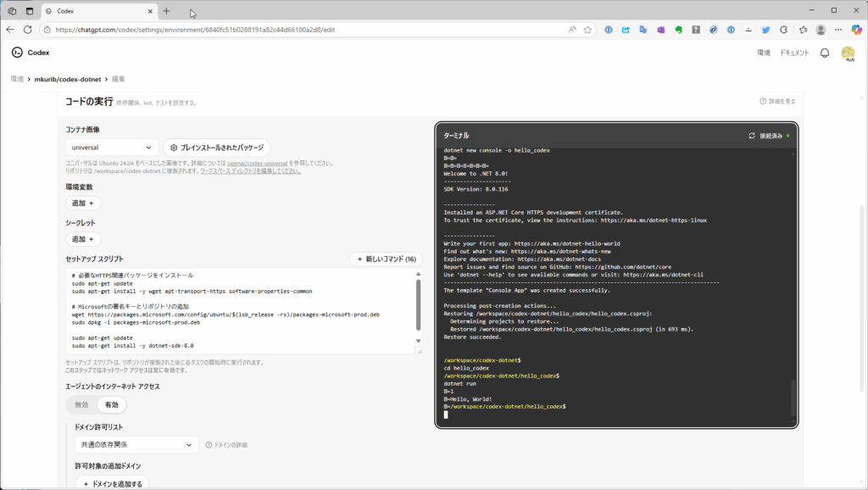Click the Codex logo icon
Image resolution: width=868 pixels, height=490 pixels.
17,52
